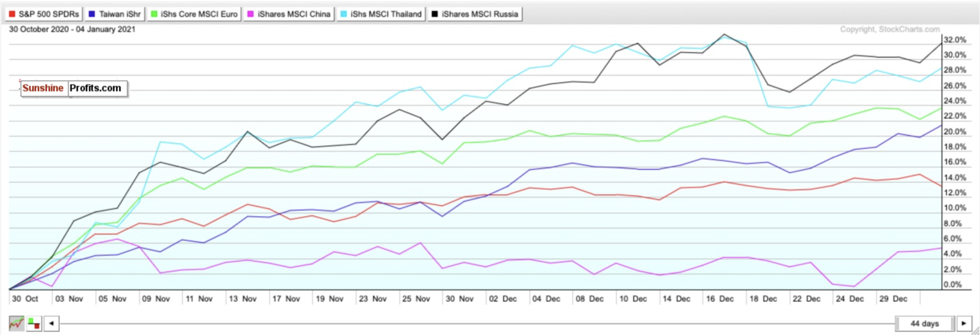The image size is (980, 335).
Task: Click the 8.0% axis label
Action: pos(953,224)
